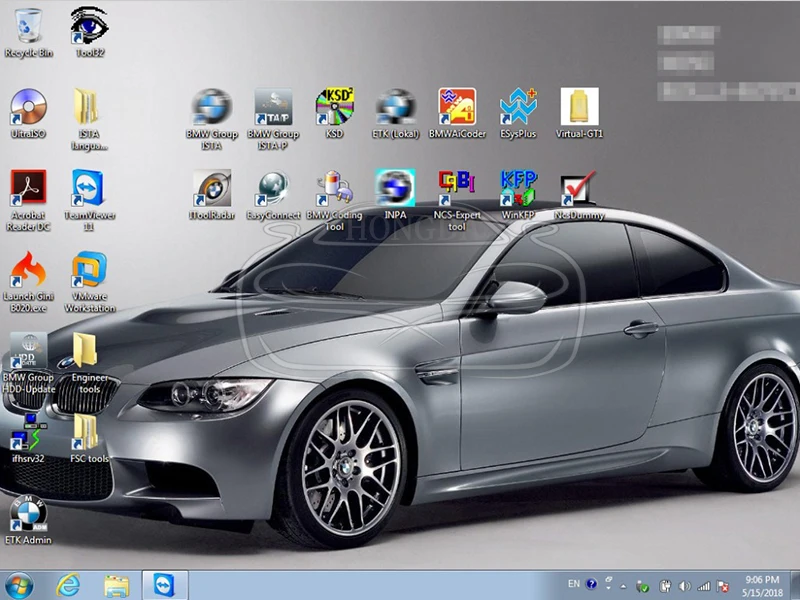Launch the INPA desktop icon
Screen dimensions: 800x600
coord(395,194)
